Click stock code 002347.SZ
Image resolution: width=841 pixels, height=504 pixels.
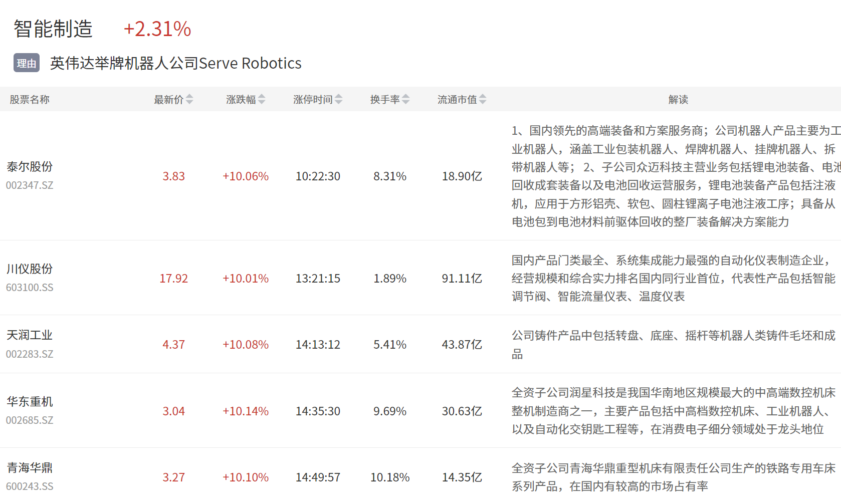[30, 185]
